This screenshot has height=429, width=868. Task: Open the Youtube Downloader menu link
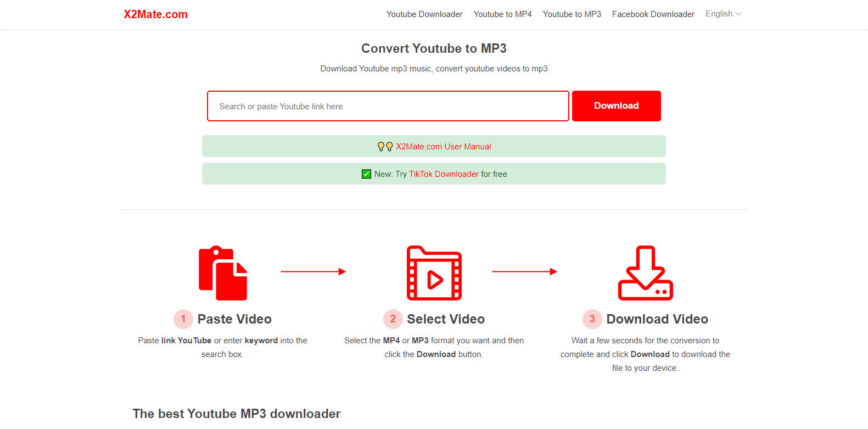pos(424,14)
